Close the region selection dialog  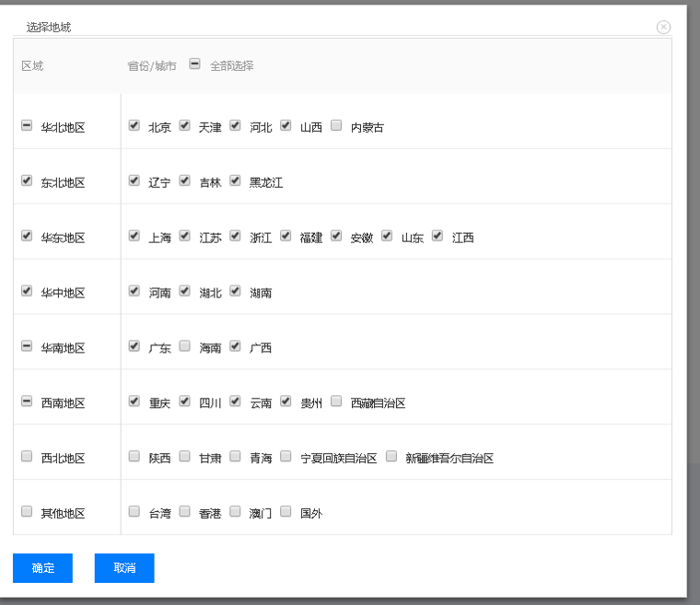click(x=663, y=27)
